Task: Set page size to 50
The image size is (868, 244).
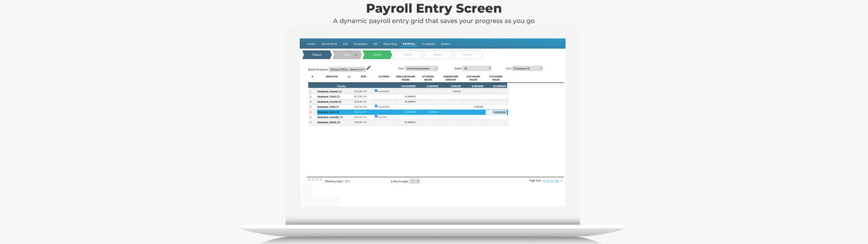Action: pyautogui.click(x=552, y=181)
